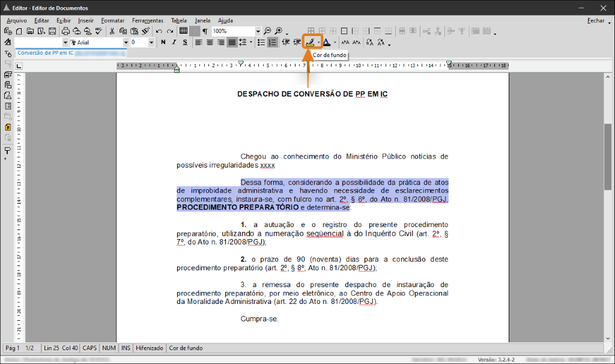Save the document with the floppy disk icon
The height and width of the screenshot is (364, 615).
click(x=52, y=31)
